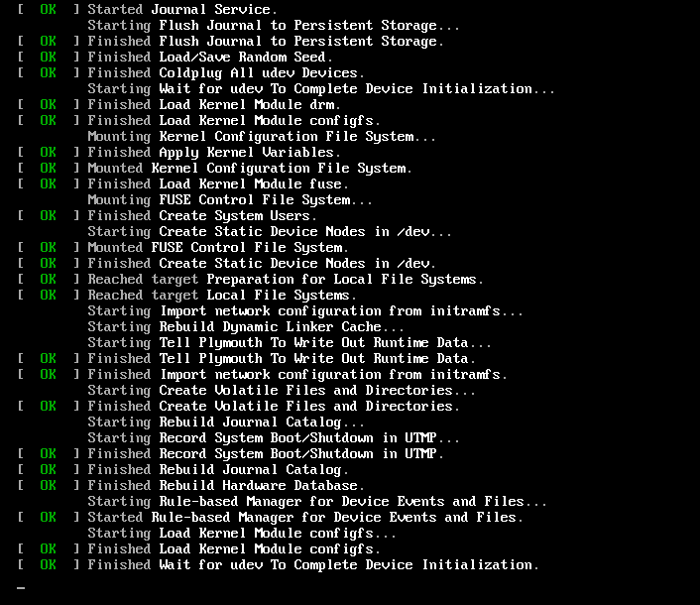
Task: Click "Started Rule-based Manager for Device Events" line
Action: pyautogui.click(x=305, y=517)
